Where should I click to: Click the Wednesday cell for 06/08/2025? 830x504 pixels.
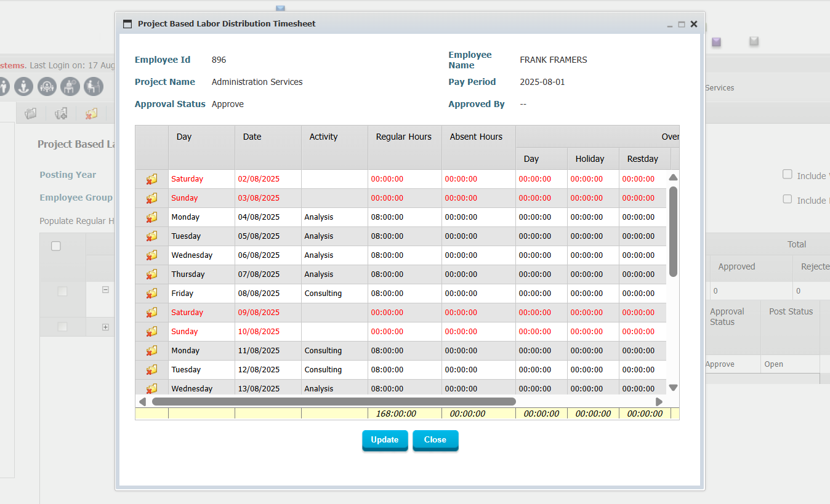tap(201, 255)
